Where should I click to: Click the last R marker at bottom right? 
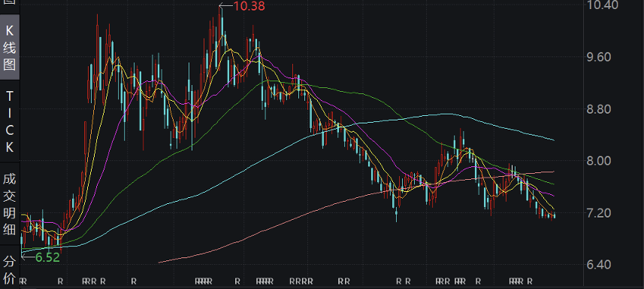point(530,281)
